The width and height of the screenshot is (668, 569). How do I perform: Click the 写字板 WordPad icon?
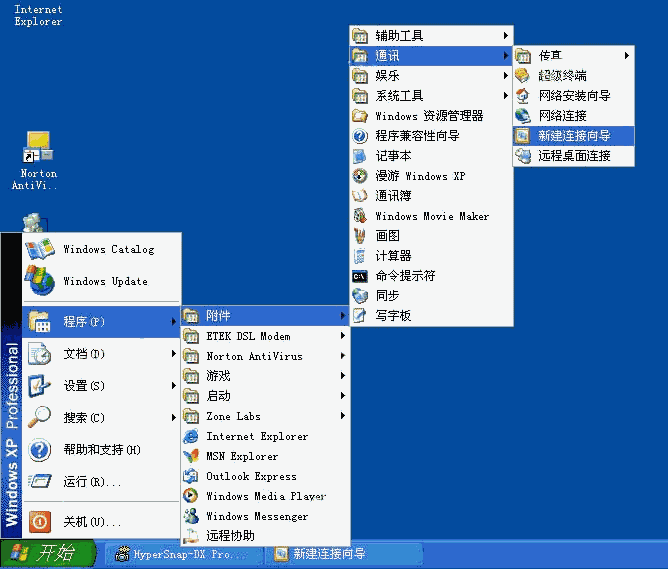pos(360,316)
